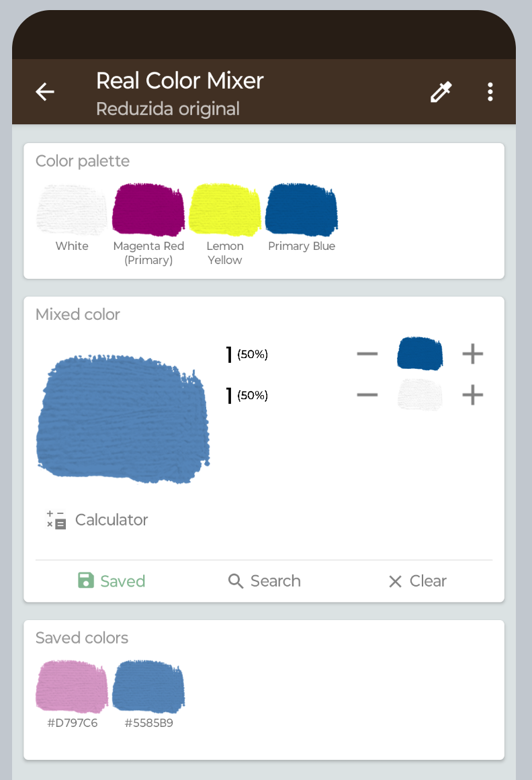The width and height of the screenshot is (532, 780).
Task: Open saved color #D797C6
Action: (72, 686)
